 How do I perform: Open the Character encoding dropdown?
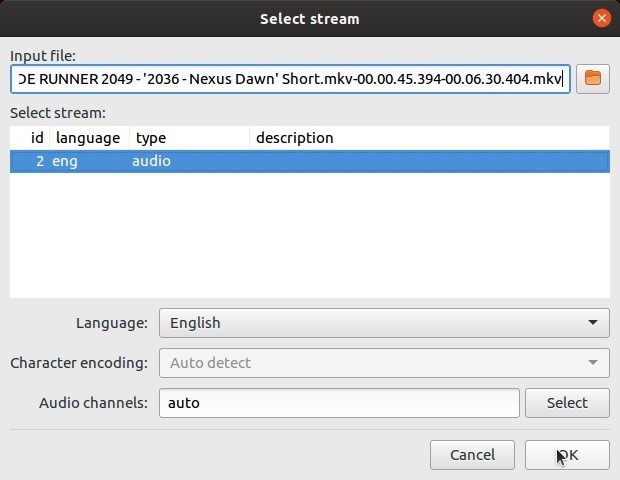tap(384, 363)
